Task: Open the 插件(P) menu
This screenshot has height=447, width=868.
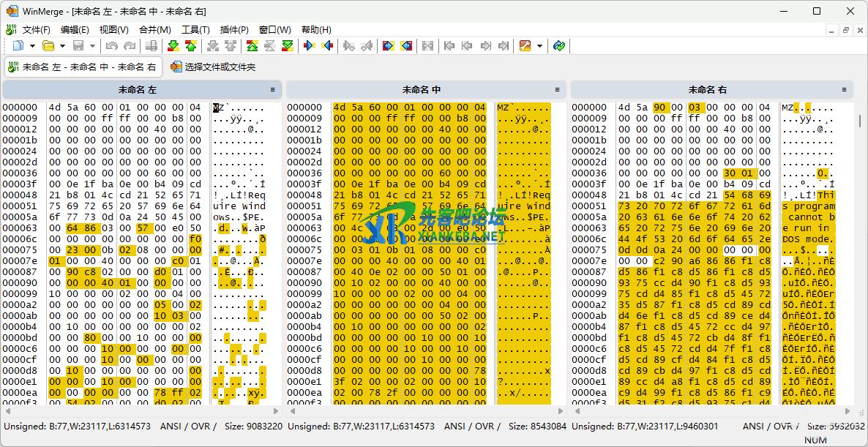Action: pyautogui.click(x=234, y=30)
